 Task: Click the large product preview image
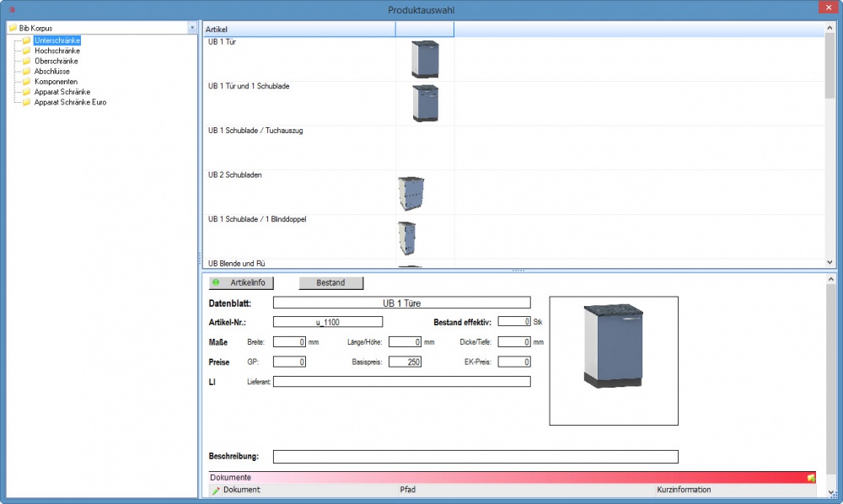point(614,361)
